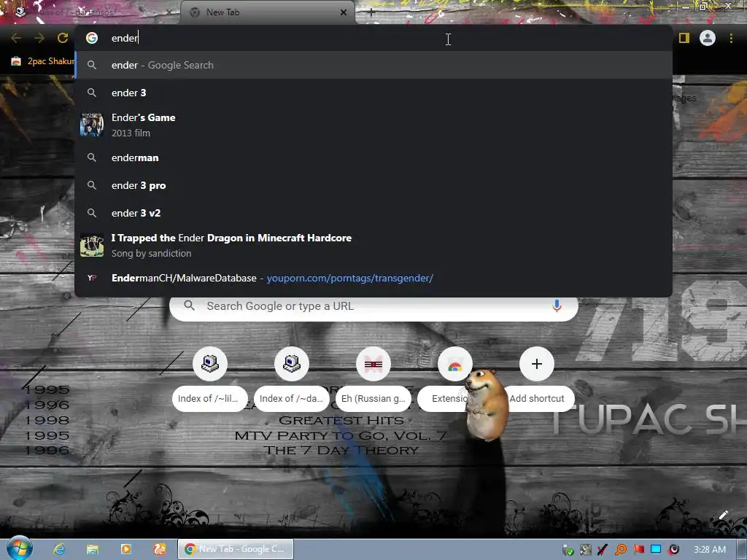
Task: Click the 3:28 AM taskbar clock
Action: [710, 550]
